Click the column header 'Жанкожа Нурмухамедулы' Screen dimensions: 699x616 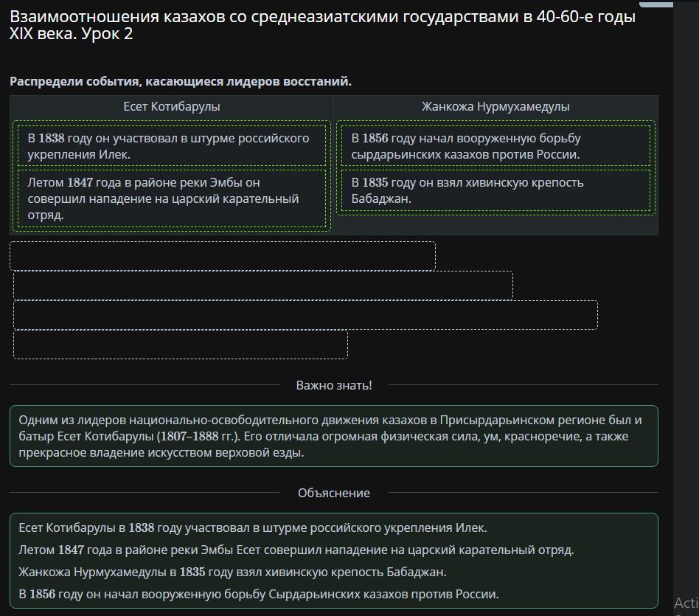(x=495, y=107)
